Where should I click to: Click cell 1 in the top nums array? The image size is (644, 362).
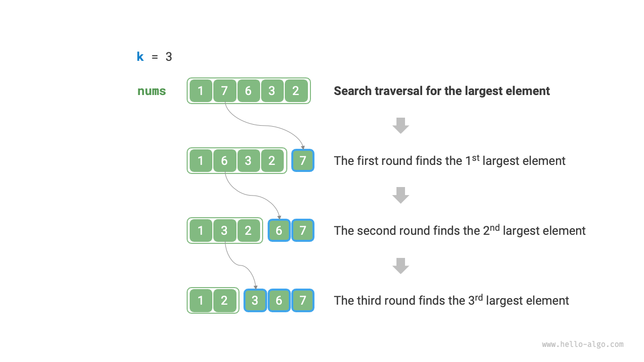[x=201, y=91]
